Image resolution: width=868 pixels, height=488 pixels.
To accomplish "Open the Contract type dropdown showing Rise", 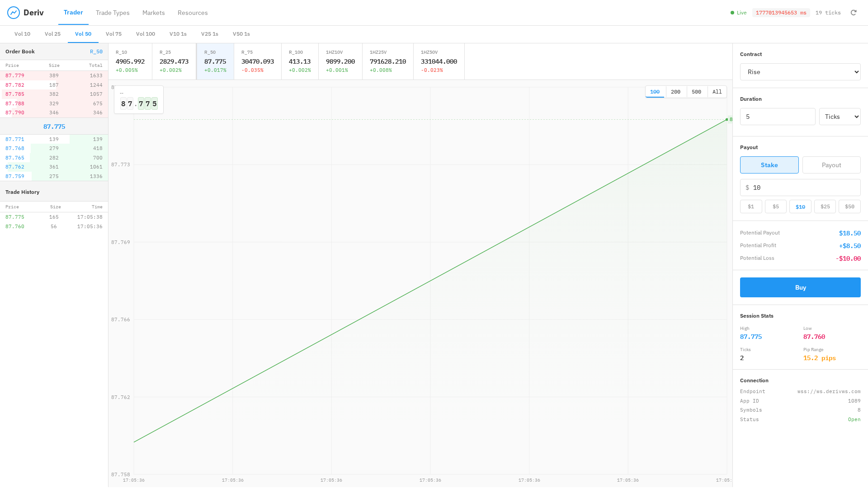I will point(800,72).
